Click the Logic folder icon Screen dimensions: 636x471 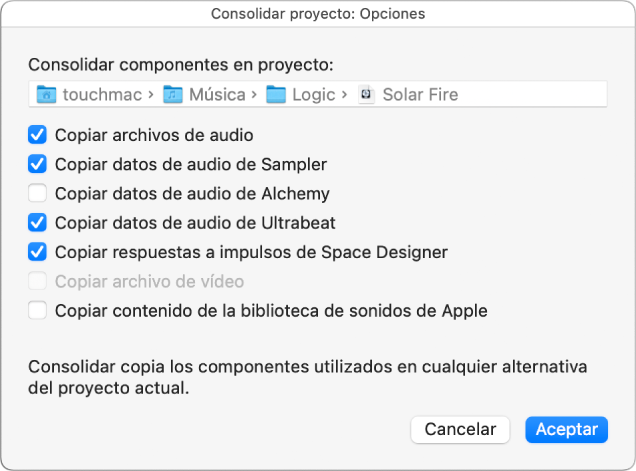click(277, 95)
